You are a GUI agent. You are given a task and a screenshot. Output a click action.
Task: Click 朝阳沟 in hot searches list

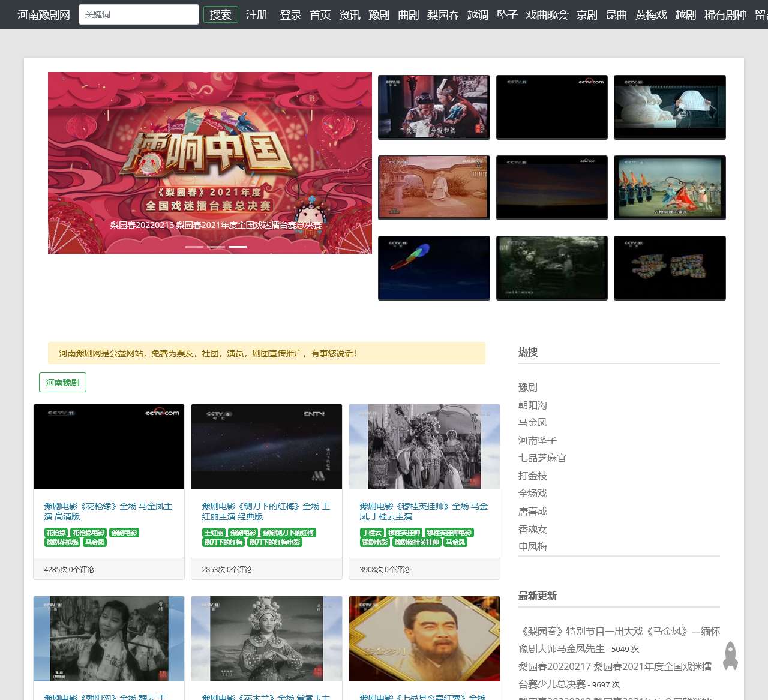(x=532, y=405)
